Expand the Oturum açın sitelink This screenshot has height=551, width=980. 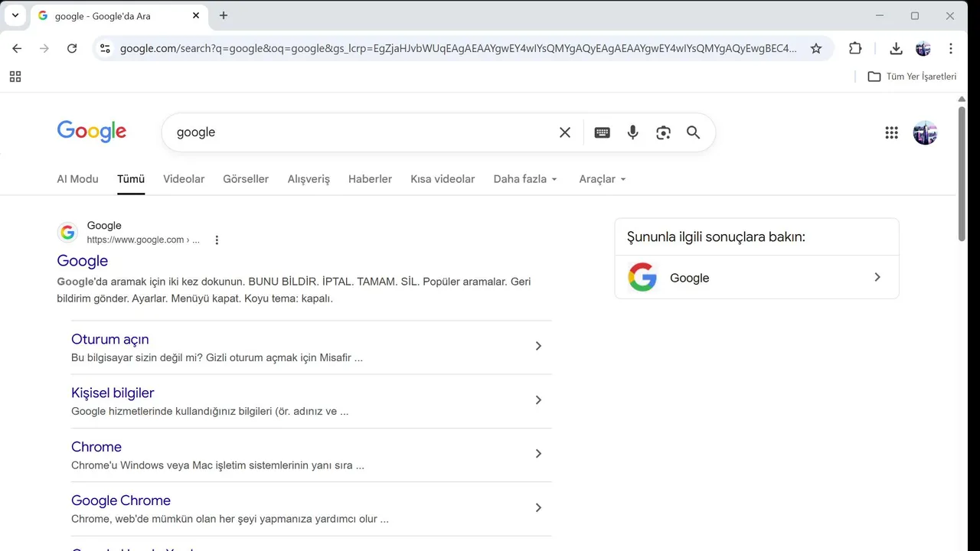pyautogui.click(x=538, y=346)
